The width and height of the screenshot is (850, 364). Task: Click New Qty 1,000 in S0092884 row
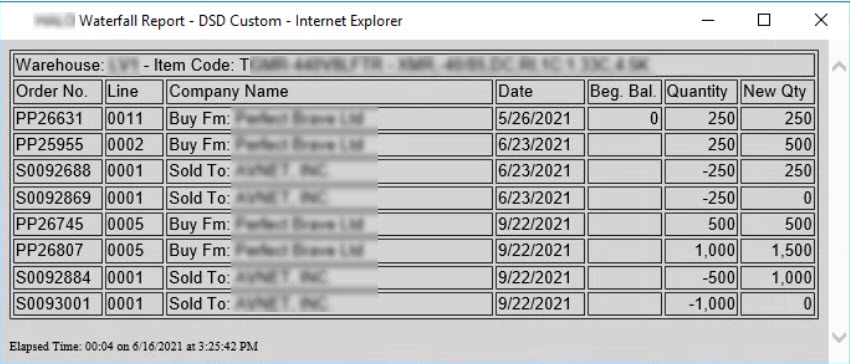pyautogui.click(x=777, y=277)
